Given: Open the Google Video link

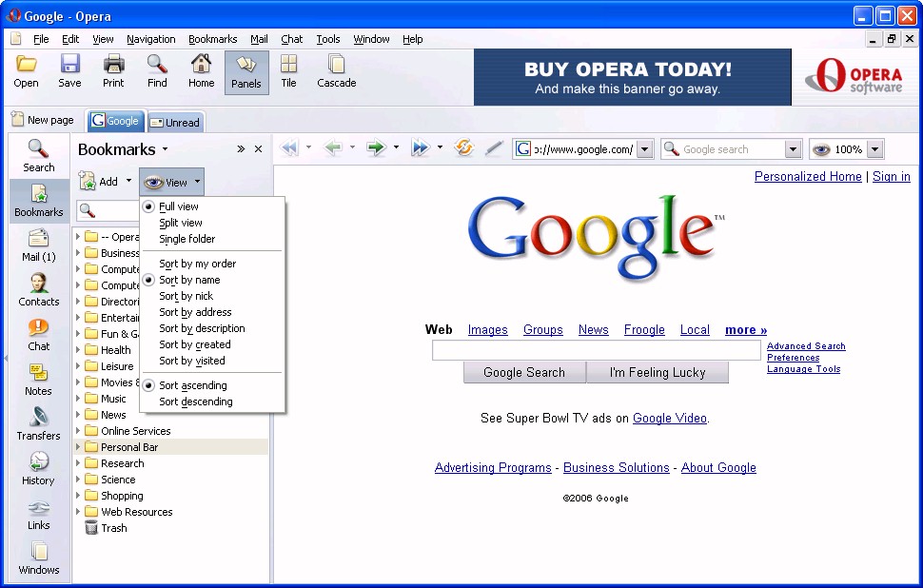Looking at the screenshot, I should click(x=669, y=418).
